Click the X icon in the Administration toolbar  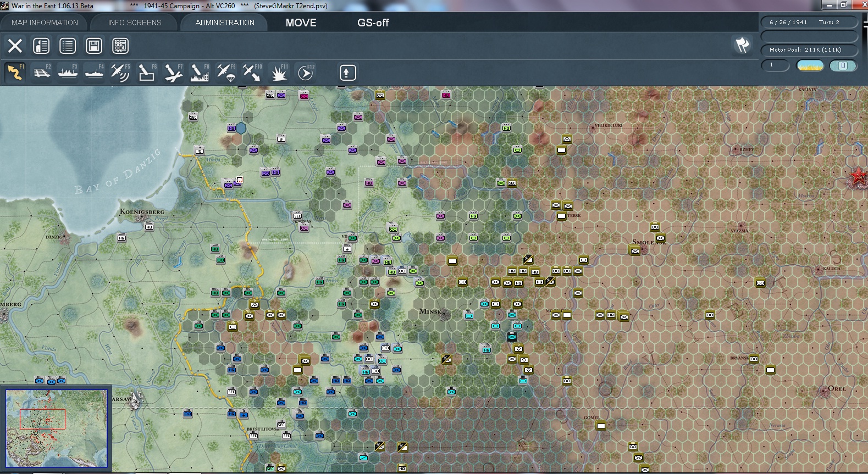(15, 46)
